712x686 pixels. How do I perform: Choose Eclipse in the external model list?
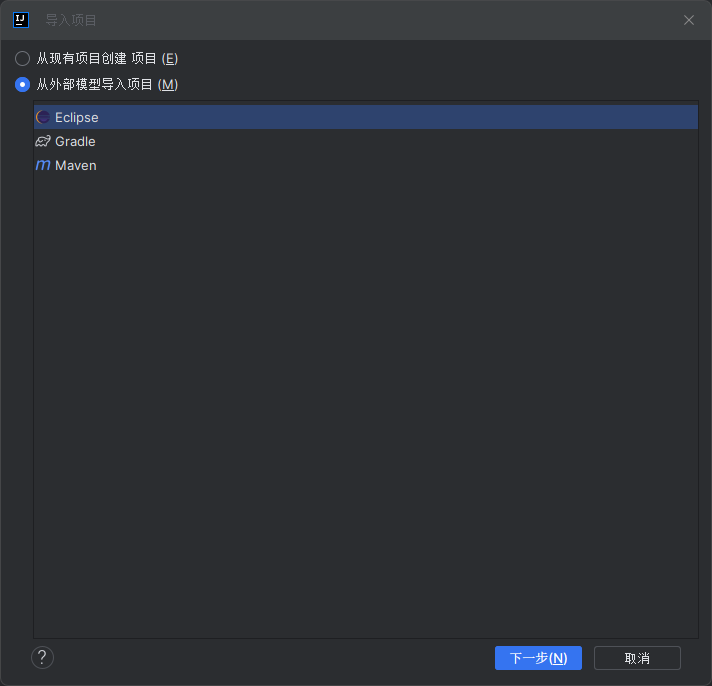[x=366, y=117]
